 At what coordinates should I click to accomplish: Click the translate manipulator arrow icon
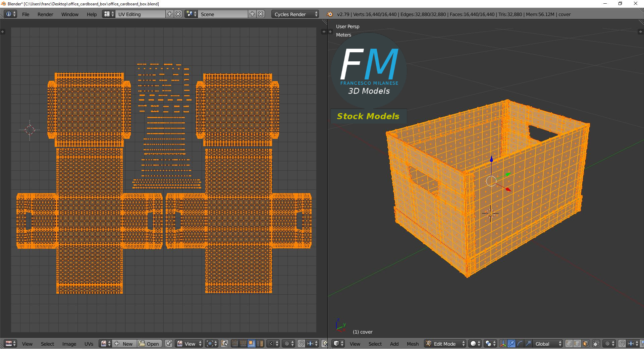pos(512,344)
